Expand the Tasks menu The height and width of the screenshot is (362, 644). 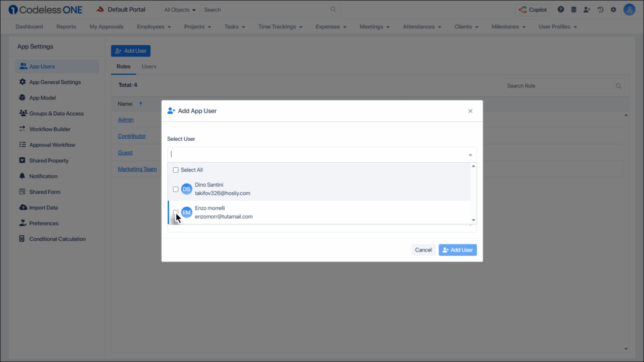(x=235, y=26)
